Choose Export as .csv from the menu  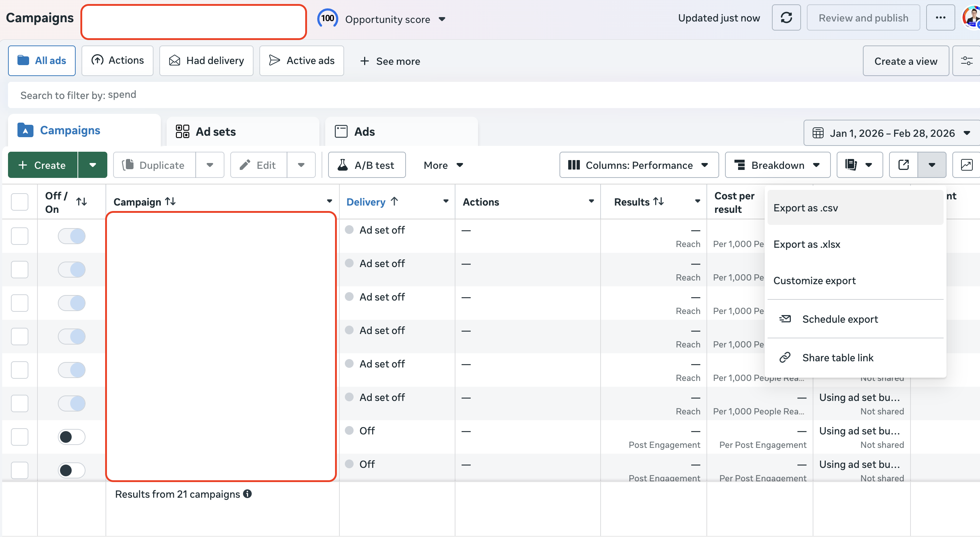click(x=805, y=208)
